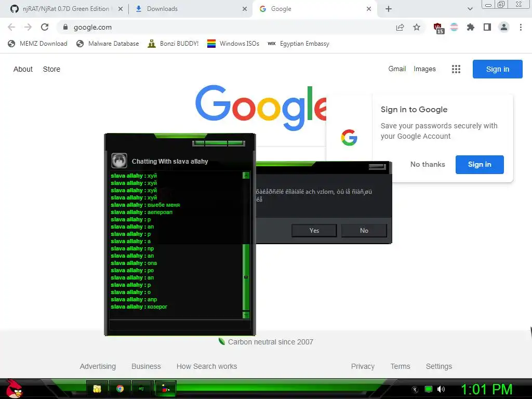Add a new browser tab
This screenshot has height=399, width=532.
point(389,9)
